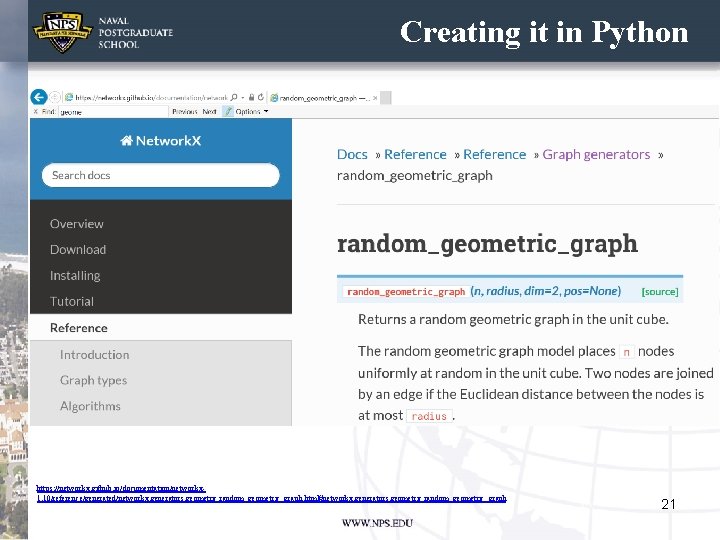
Task: Click the Naval Postgraduate School text
Action: 135,33
